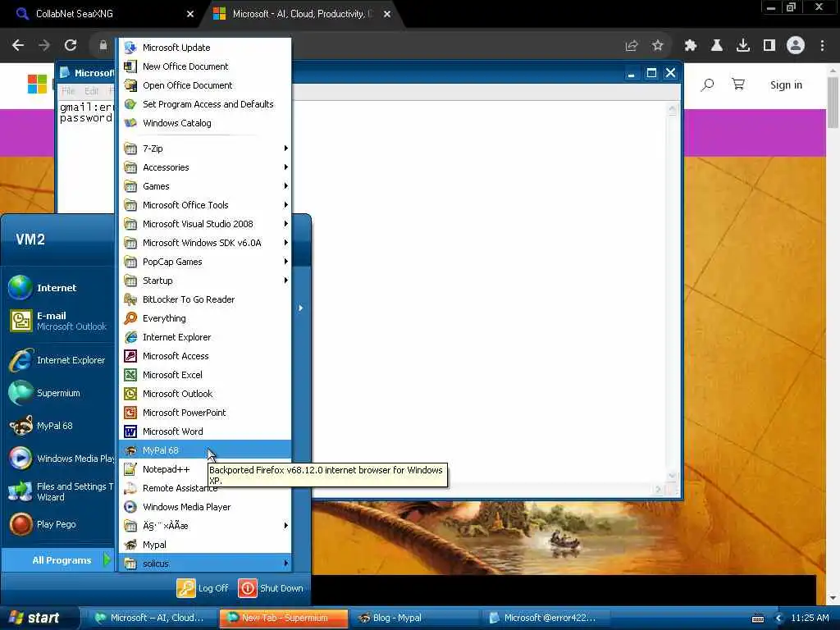Expand Microsoft Visual Studio 2008 folder
The height and width of the screenshot is (630, 840).
(x=204, y=224)
